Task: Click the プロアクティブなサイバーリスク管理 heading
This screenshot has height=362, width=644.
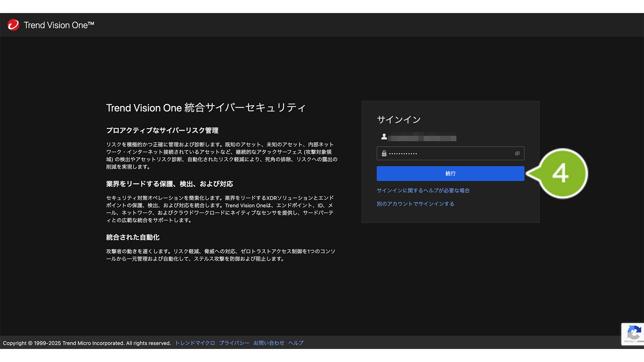Action: (162, 130)
